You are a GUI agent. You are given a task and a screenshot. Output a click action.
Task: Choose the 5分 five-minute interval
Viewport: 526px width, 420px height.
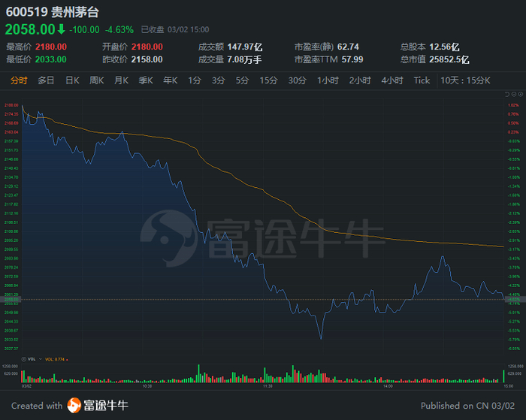[242, 80]
